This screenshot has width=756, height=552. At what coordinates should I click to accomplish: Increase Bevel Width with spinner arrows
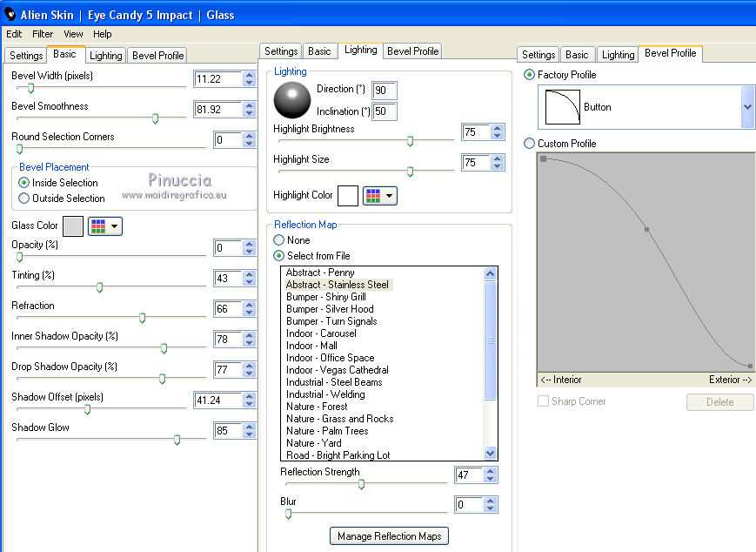tap(250, 76)
